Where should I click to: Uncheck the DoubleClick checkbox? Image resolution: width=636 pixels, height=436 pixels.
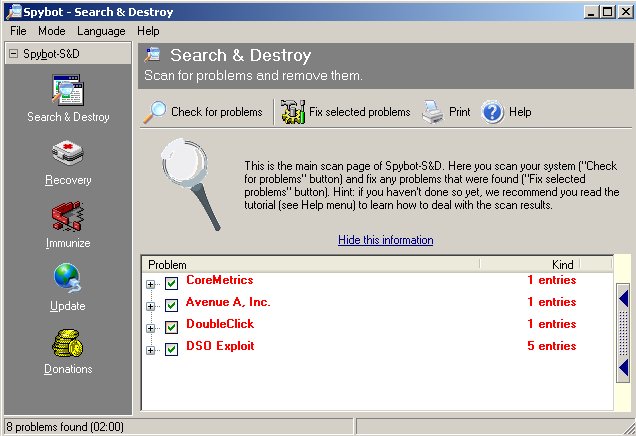click(x=172, y=327)
